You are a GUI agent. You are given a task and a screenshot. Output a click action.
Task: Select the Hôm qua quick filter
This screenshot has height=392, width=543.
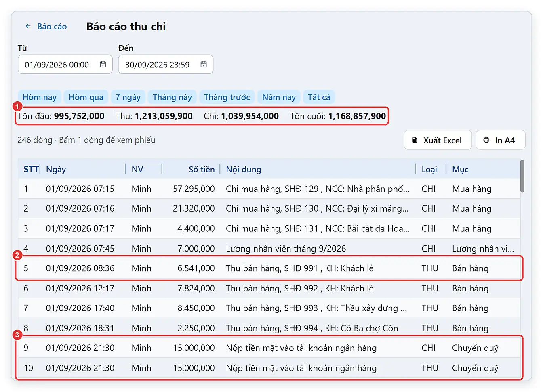(86, 97)
